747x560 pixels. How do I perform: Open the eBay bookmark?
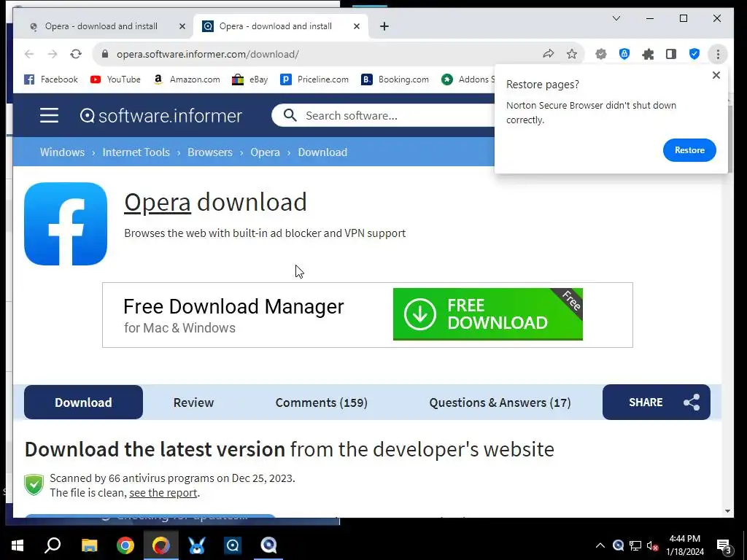pos(249,79)
